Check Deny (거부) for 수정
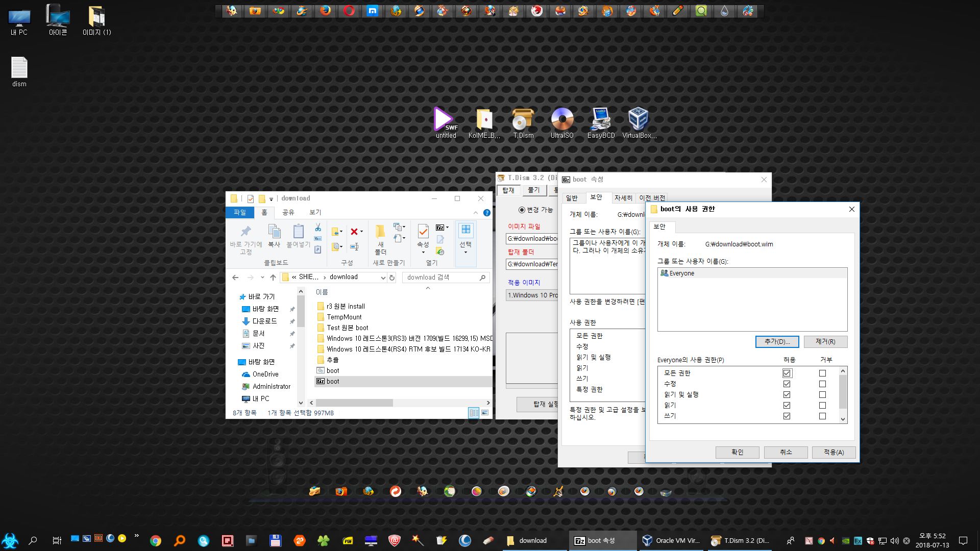This screenshot has width=980, height=551. coord(822,384)
